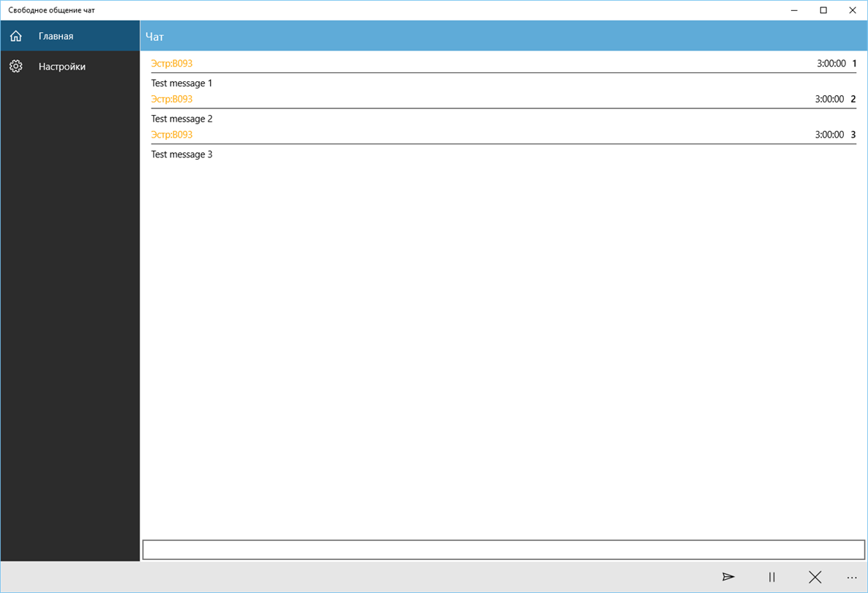Focus the message input field
The image size is (868, 593).
(504, 550)
